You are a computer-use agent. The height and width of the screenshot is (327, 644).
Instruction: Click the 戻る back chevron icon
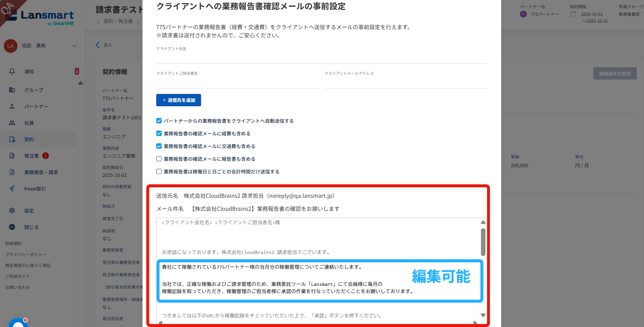pos(98,45)
